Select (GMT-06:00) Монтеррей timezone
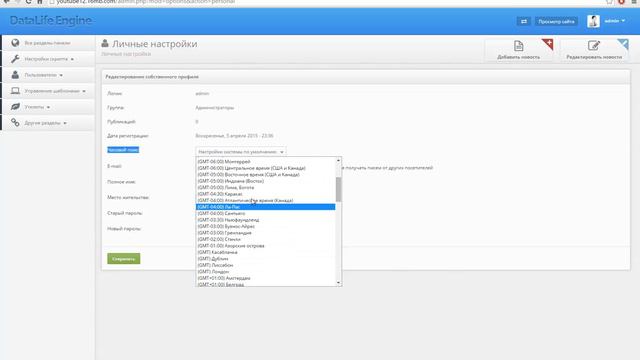 (265, 162)
